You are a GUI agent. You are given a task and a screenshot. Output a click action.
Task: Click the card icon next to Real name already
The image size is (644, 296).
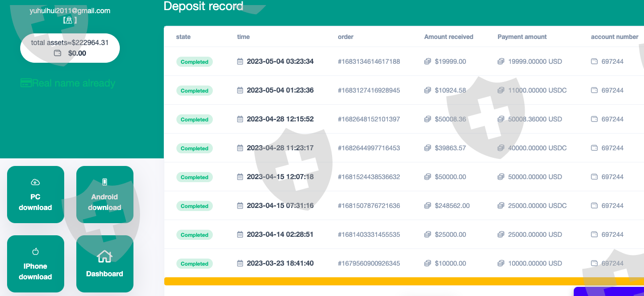26,83
